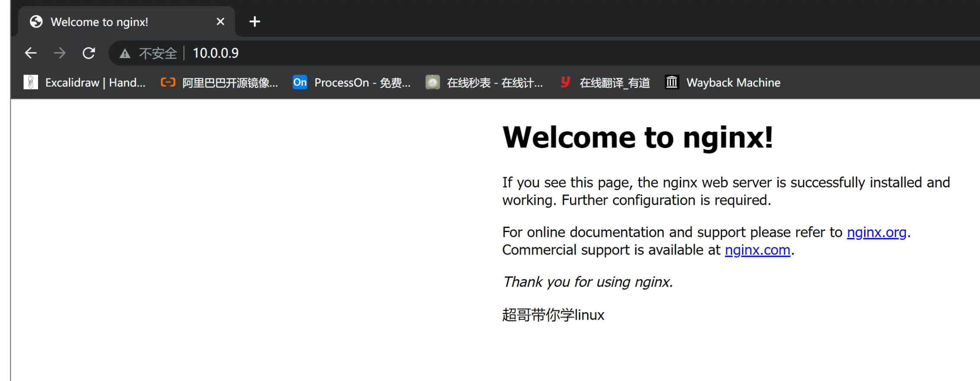Click the "Thank you for using nginx." text

[588, 282]
